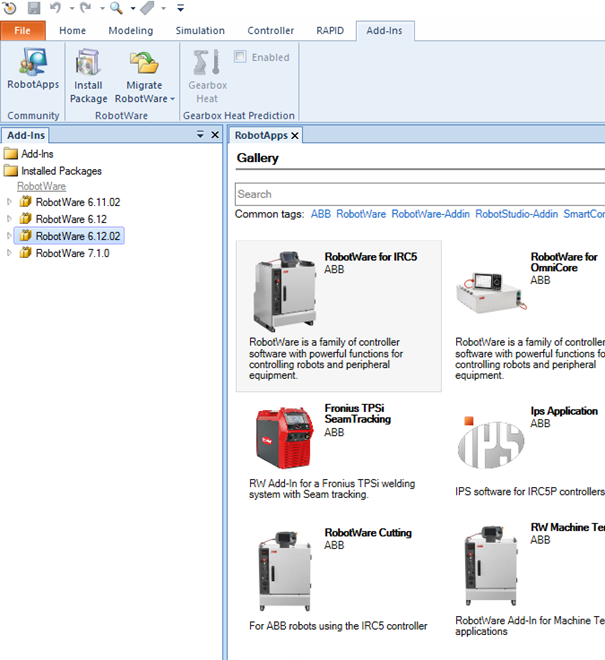The image size is (605, 660).
Task: Select the Installed Packages folder
Action: (53, 171)
